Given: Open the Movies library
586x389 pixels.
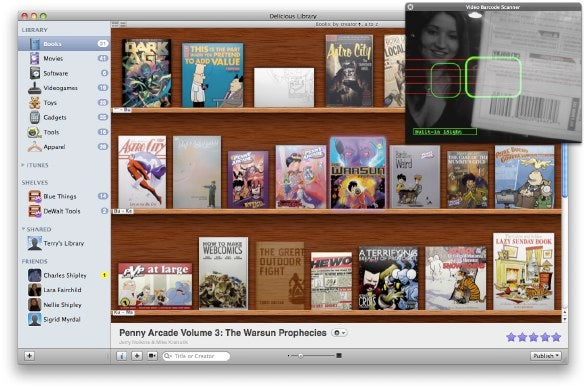Looking at the screenshot, I should (64, 58).
